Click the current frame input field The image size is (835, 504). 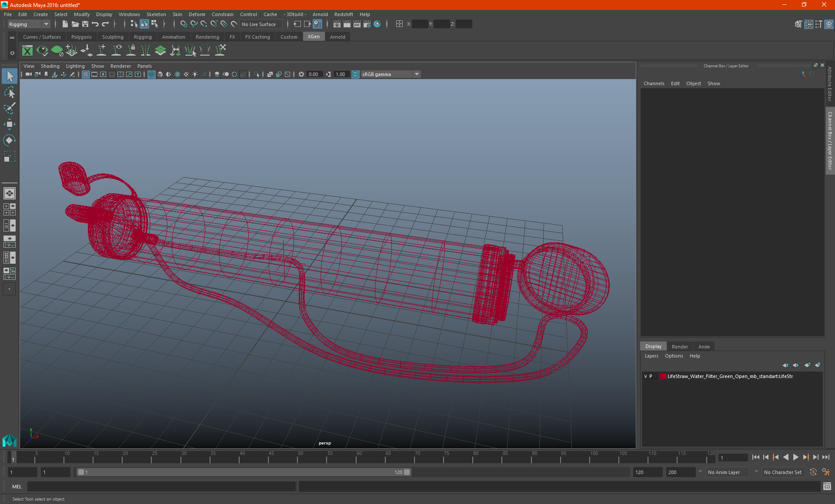coord(732,458)
